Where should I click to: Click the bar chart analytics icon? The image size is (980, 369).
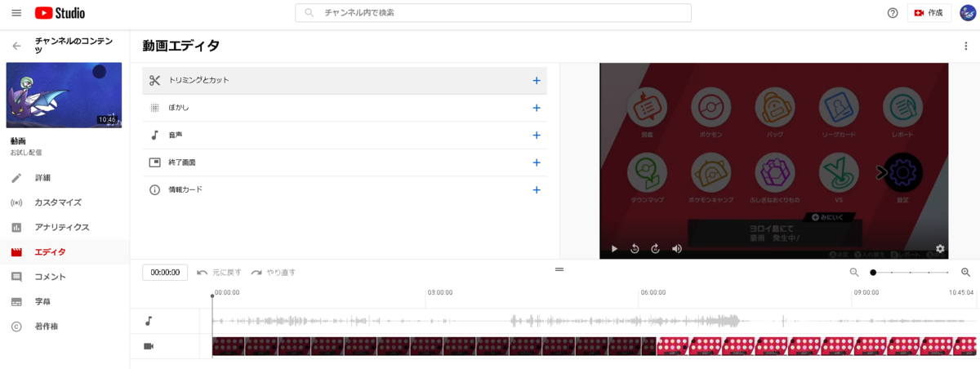pos(16,227)
